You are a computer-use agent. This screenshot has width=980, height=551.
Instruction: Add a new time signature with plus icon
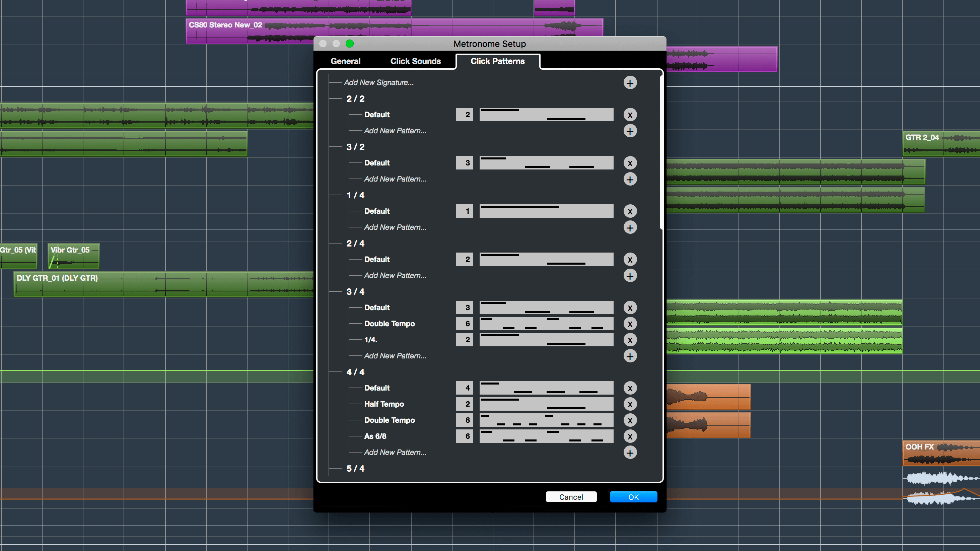click(630, 83)
